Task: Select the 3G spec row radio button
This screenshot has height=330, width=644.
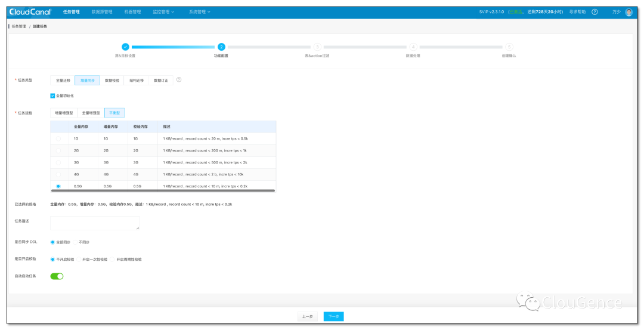Action: click(x=58, y=162)
